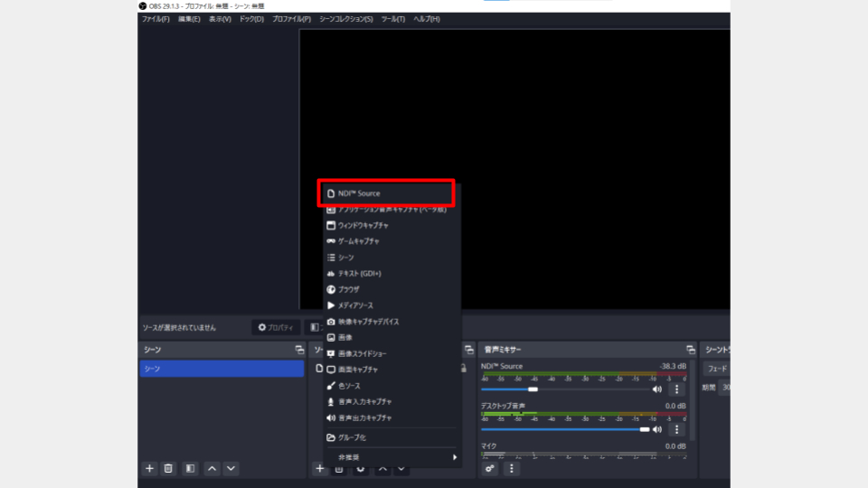Select the scene item in Scenes list

222,369
